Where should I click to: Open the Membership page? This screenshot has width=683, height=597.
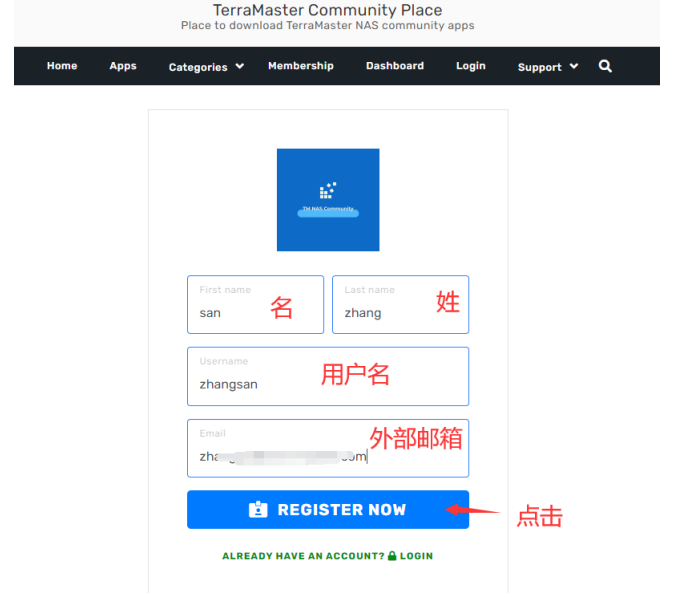click(301, 66)
